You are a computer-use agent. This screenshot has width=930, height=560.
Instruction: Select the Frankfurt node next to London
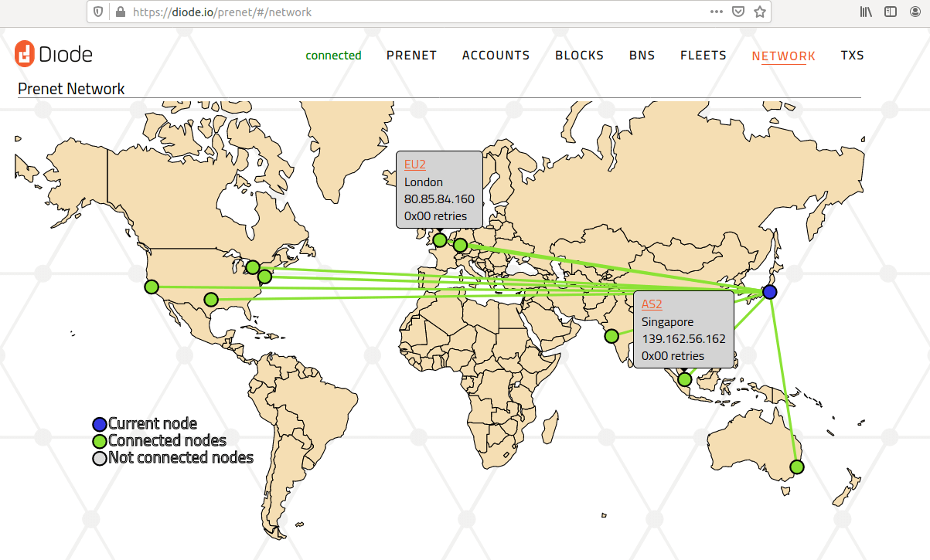tap(460, 246)
